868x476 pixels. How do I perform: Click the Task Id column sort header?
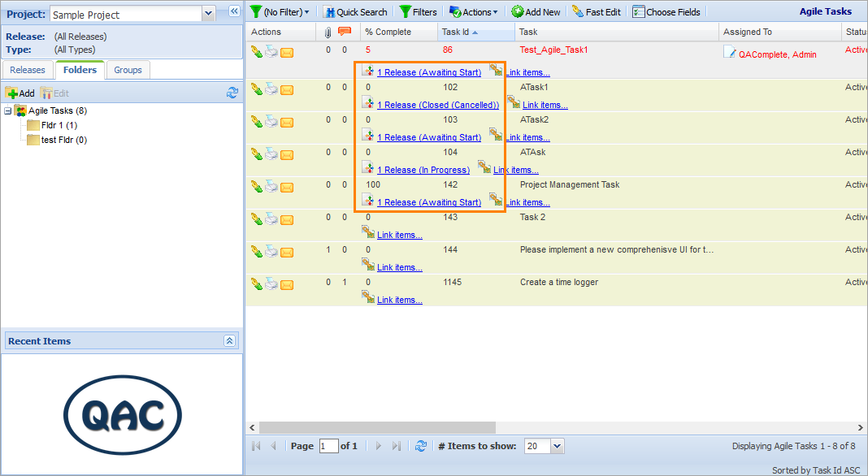coord(457,31)
